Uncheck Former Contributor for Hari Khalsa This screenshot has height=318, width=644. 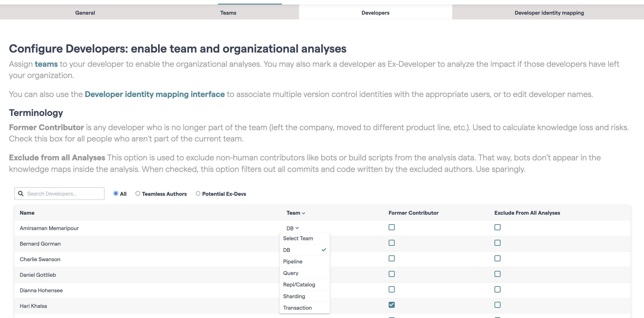point(392,305)
